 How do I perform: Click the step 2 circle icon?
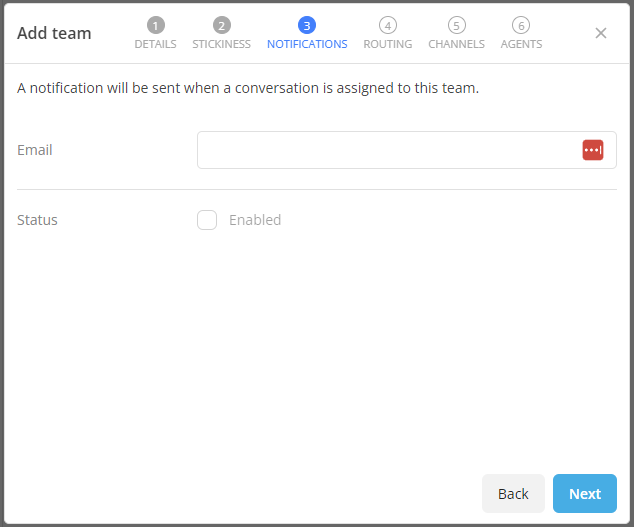click(x=221, y=25)
